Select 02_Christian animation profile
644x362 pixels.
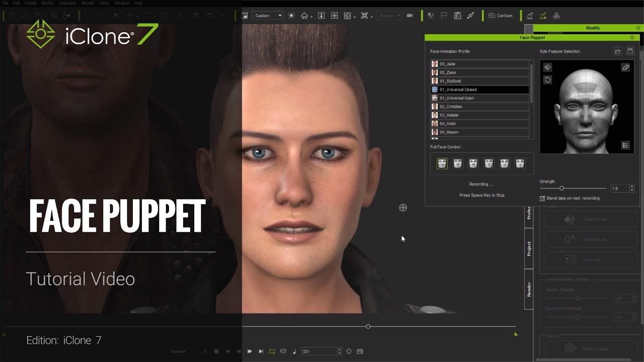480,107
